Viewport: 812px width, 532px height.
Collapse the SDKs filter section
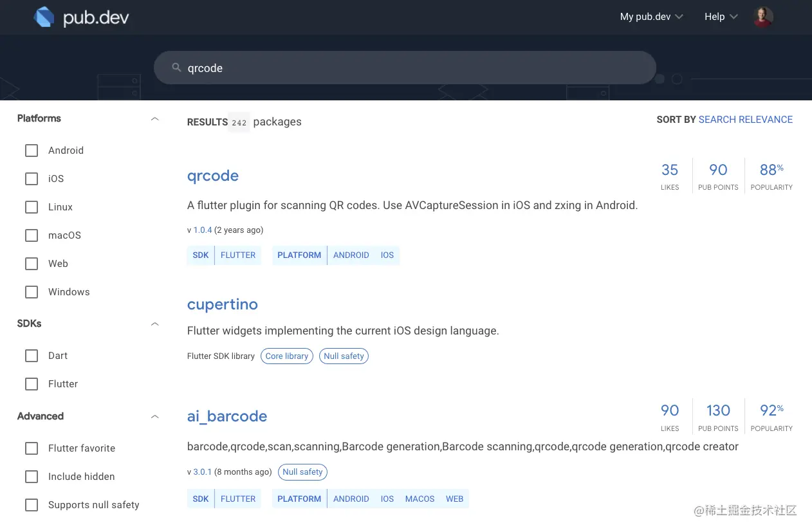pyautogui.click(x=154, y=324)
